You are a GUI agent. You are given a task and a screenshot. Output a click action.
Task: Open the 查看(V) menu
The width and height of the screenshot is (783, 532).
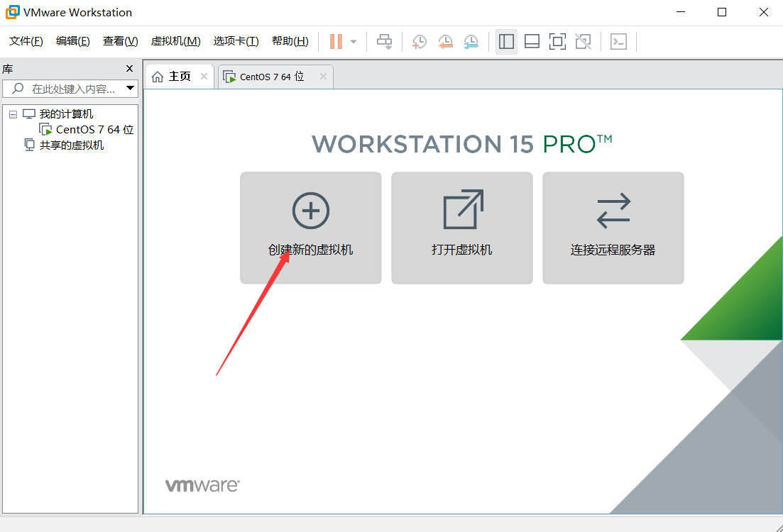(121, 41)
